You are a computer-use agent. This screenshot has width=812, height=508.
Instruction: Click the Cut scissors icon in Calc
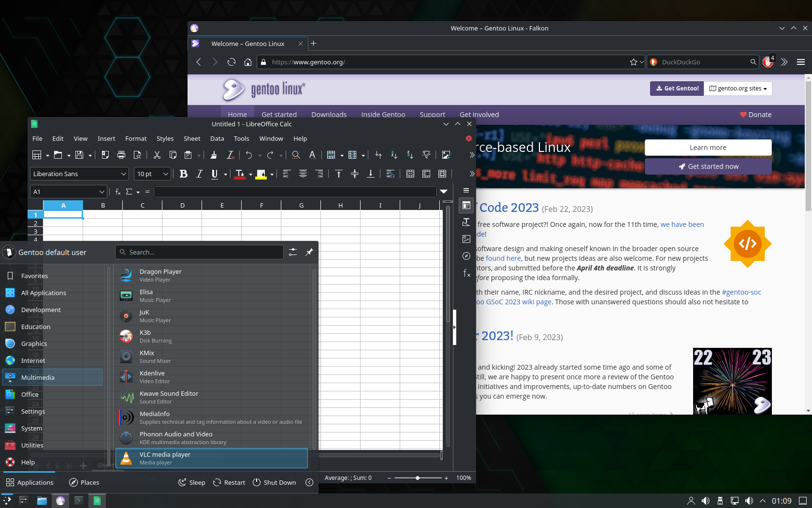157,155
